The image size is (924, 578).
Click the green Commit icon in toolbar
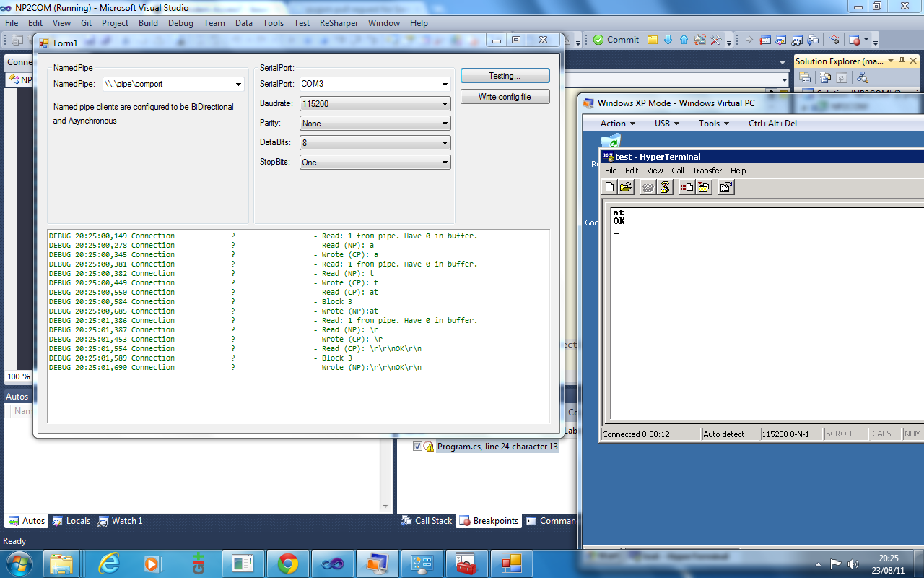point(598,40)
